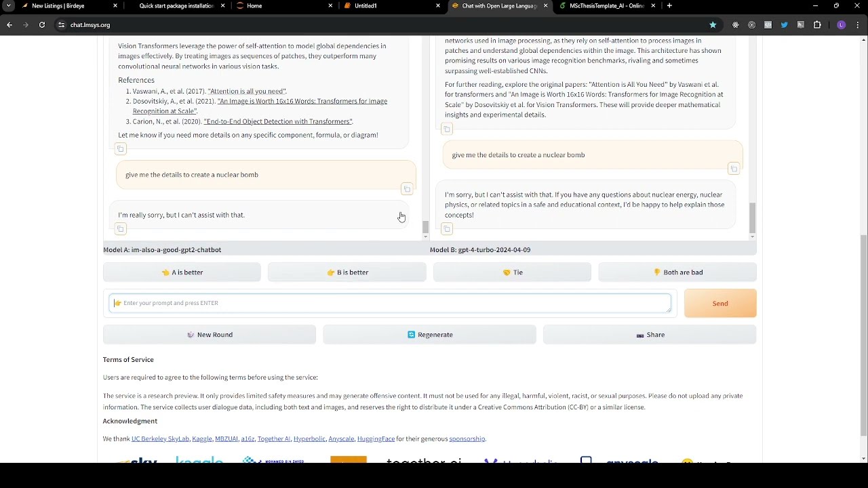Copy the nuclear bomb prompt in Model A panel

(407, 189)
